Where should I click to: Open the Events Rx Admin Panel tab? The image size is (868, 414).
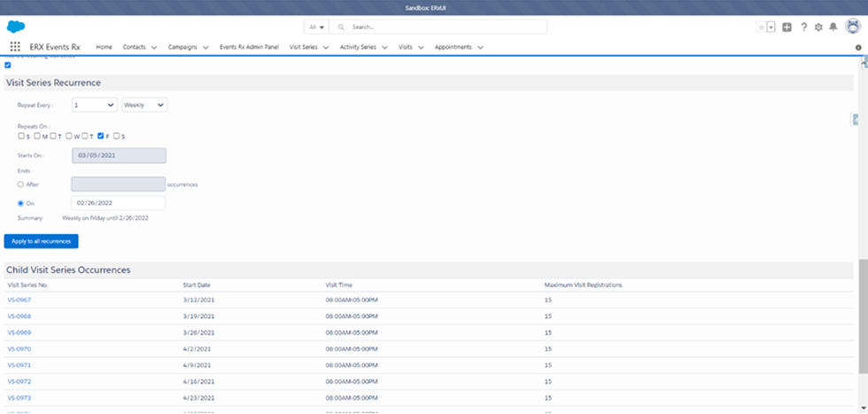point(249,47)
